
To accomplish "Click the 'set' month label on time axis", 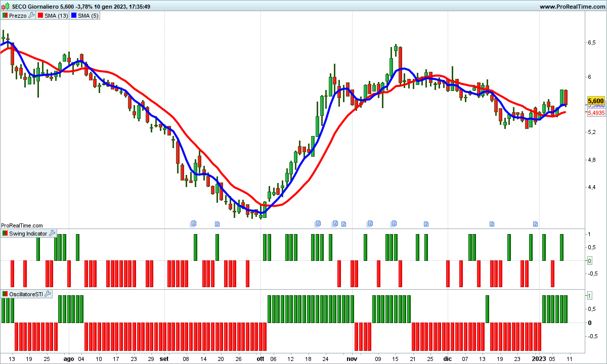I will pyautogui.click(x=164, y=358).
